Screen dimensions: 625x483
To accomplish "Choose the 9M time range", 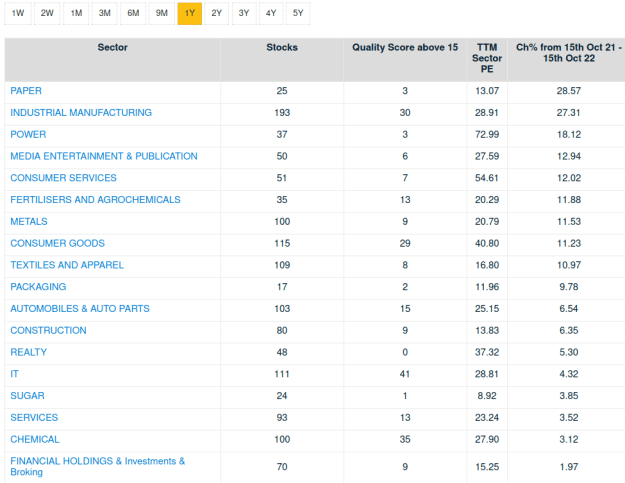I will (x=161, y=13).
